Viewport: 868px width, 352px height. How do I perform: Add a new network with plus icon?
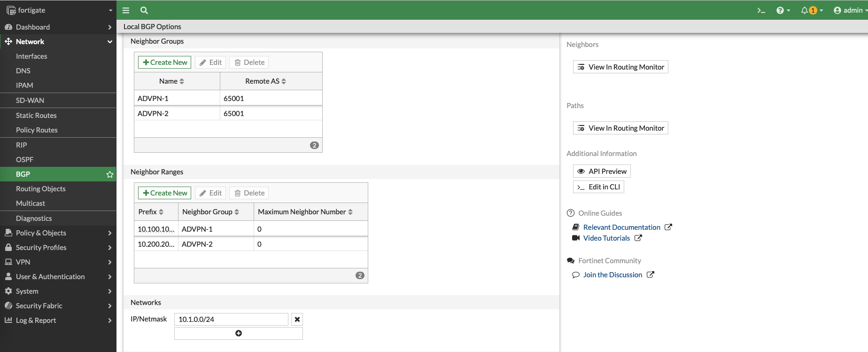(239, 333)
